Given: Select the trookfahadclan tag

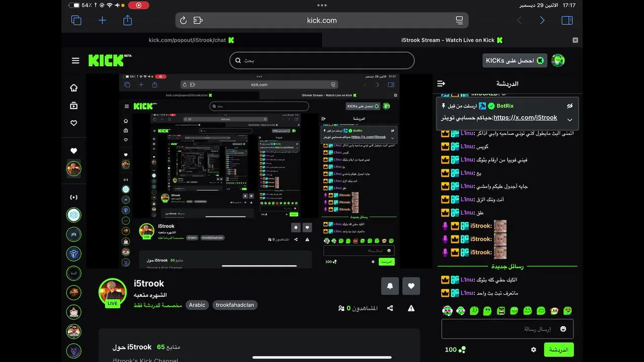Looking at the screenshot, I should (x=235, y=305).
